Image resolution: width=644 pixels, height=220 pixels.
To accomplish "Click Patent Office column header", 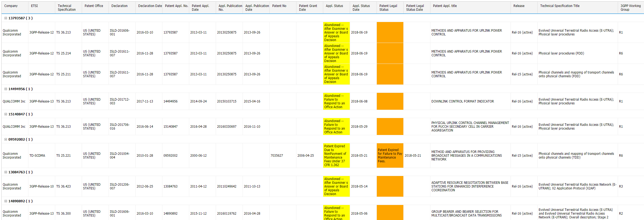I will [x=95, y=8].
